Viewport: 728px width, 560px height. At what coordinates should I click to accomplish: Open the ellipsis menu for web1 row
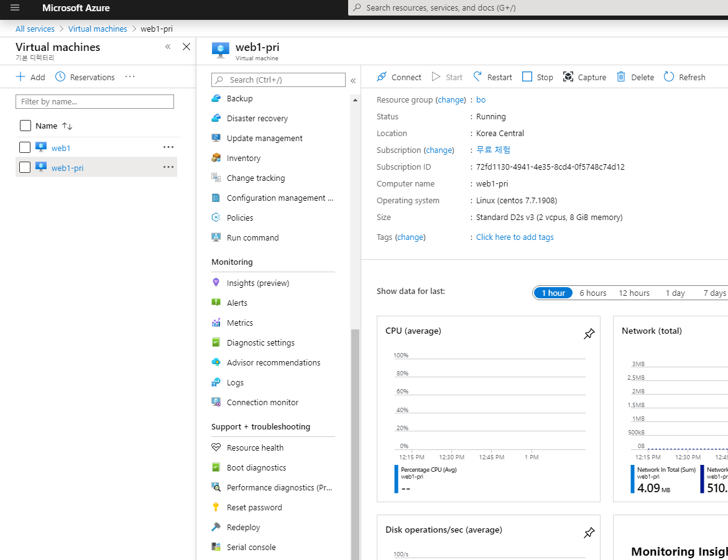pos(168,147)
